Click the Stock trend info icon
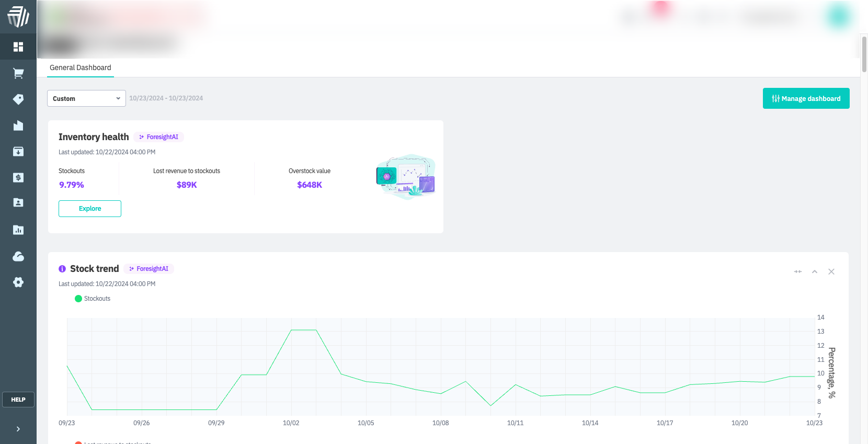This screenshot has width=868, height=444. point(62,269)
